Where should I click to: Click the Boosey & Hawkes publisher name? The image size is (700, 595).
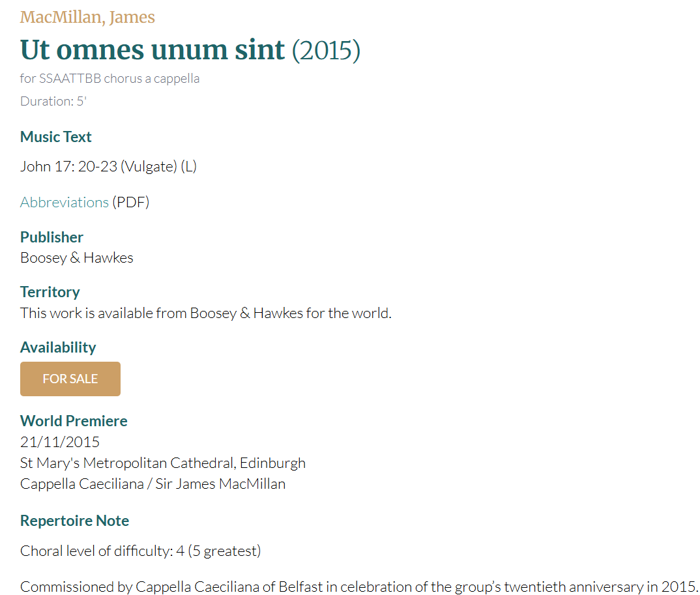pos(77,257)
